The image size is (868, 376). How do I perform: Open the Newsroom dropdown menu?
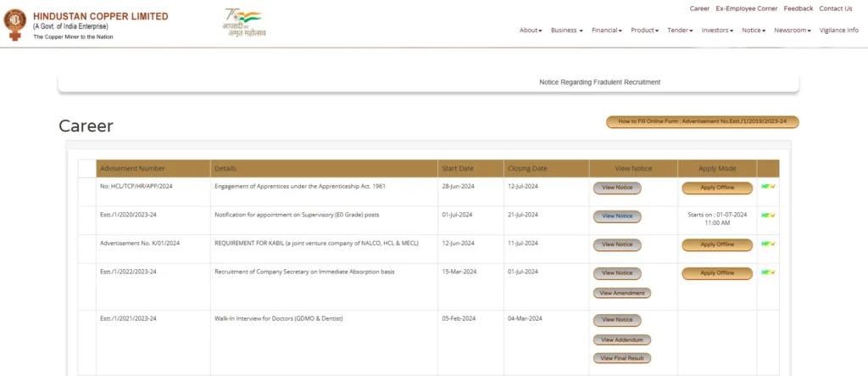(x=793, y=31)
